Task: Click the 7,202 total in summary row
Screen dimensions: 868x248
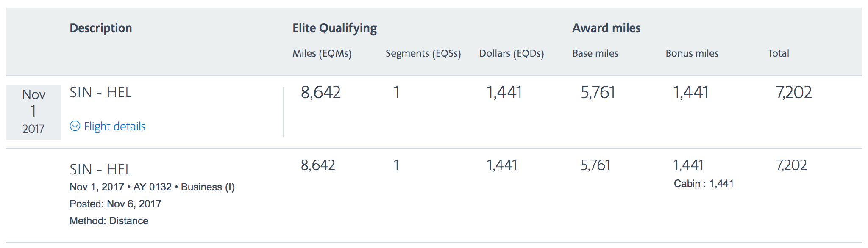Action: coord(793,92)
